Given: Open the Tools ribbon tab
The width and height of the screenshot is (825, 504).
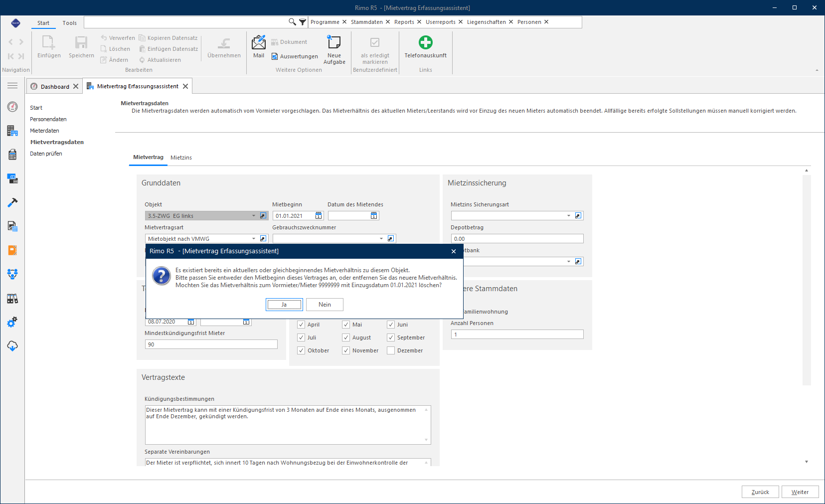Looking at the screenshot, I should (x=70, y=23).
